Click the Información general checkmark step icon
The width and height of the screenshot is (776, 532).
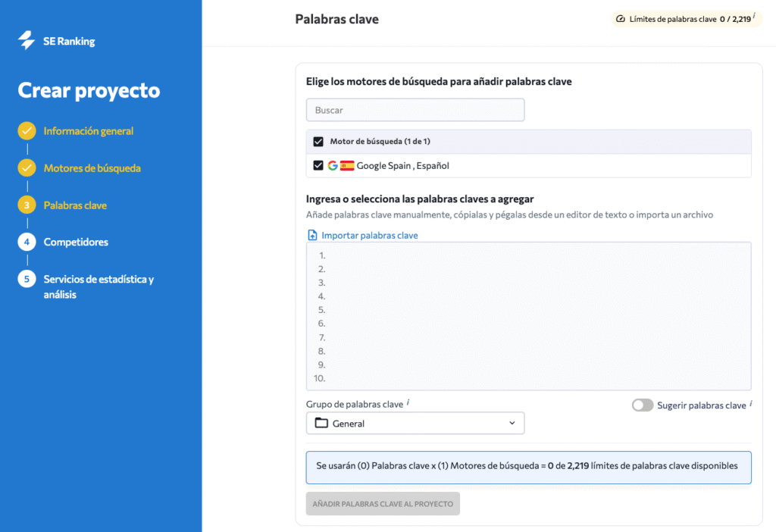[27, 130]
